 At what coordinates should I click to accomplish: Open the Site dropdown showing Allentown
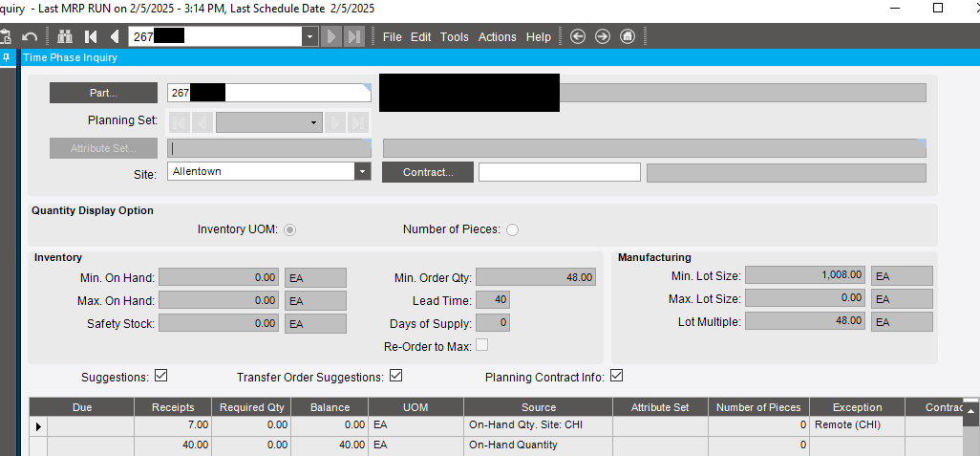pos(363,171)
